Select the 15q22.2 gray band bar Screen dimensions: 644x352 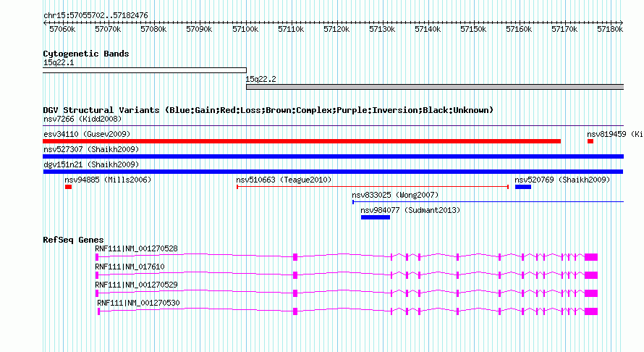click(x=435, y=87)
